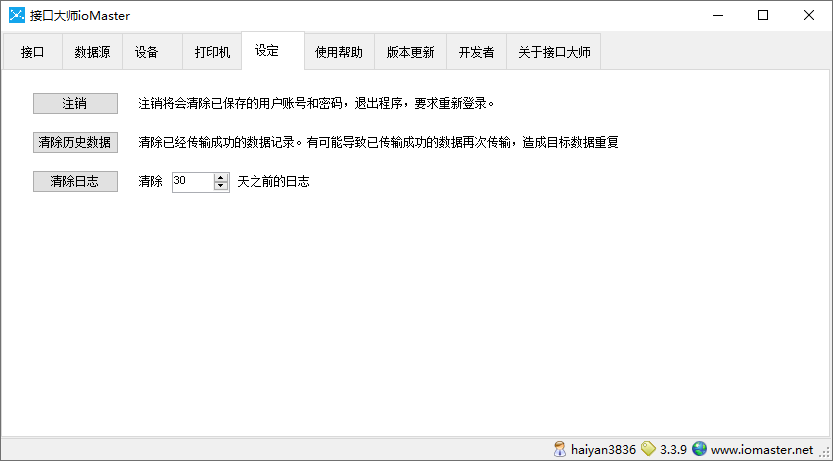Open the 数据源 tab
This screenshot has height=461, width=833.
click(x=92, y=53)
